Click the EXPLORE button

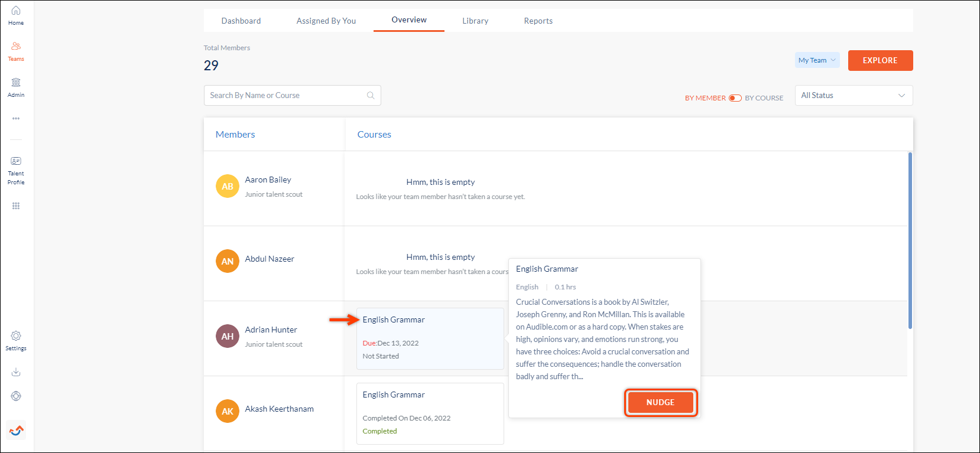(880, 60)
